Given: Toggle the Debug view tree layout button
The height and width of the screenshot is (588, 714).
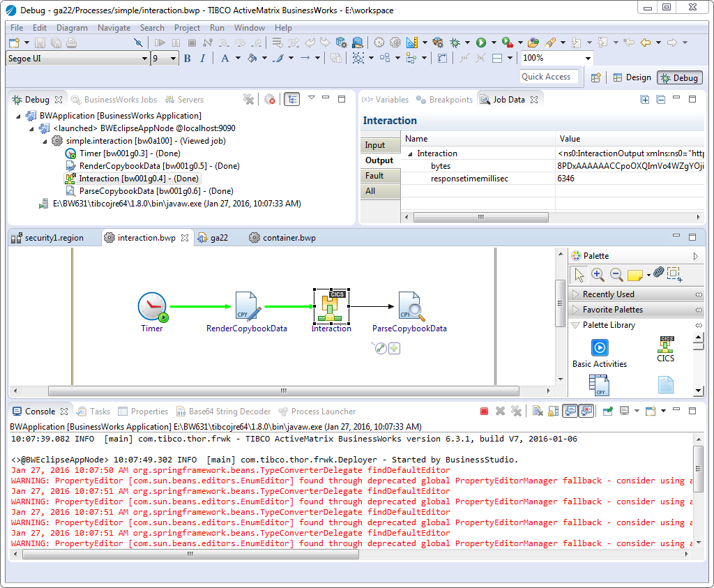Looking at the screenshot, I should pos(292,99).
